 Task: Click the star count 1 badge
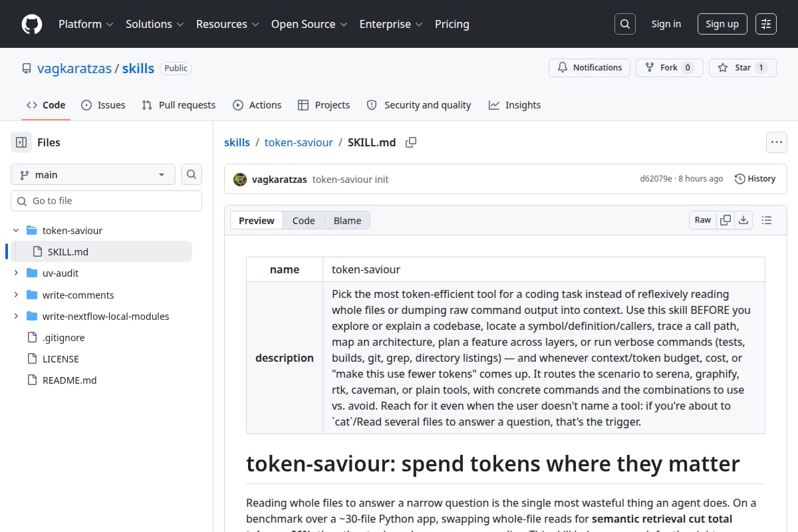761,68
